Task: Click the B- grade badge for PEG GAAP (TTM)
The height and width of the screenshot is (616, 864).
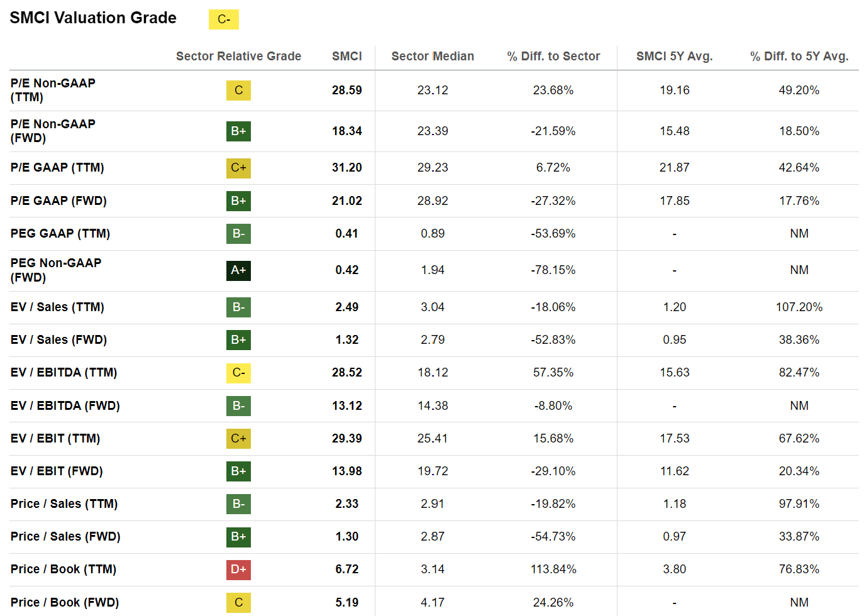Action: click(238, 234)
